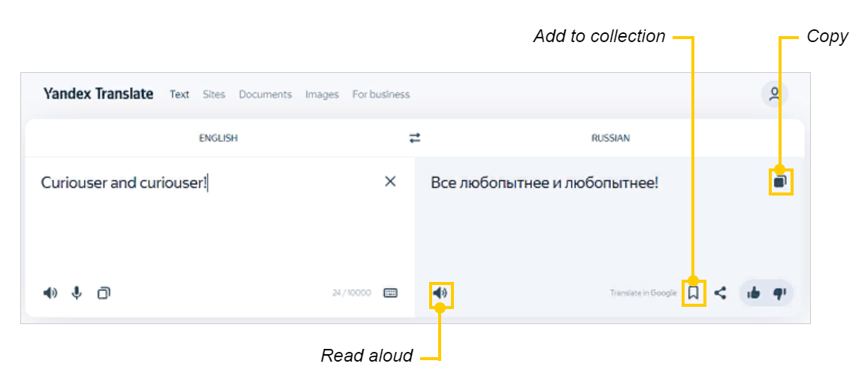Rate translation with thumbs up
This screenshot has height=388, width=868.
(753, 293)
